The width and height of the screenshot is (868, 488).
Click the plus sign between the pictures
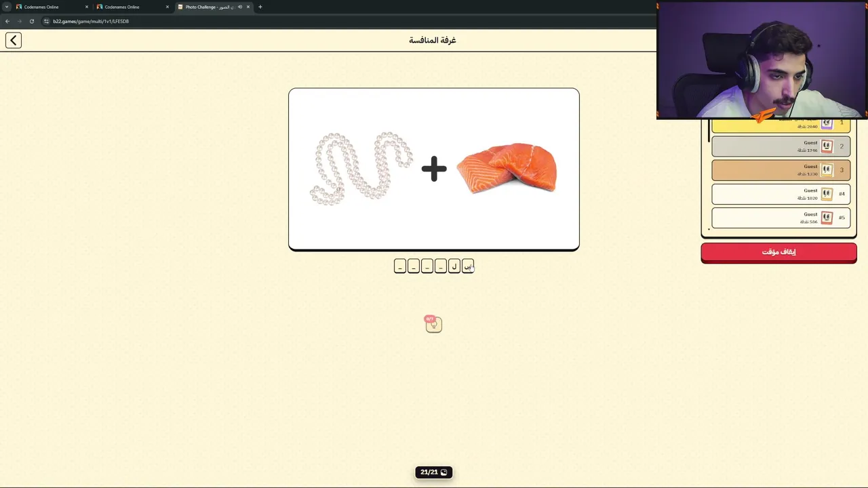click(434, 169)
